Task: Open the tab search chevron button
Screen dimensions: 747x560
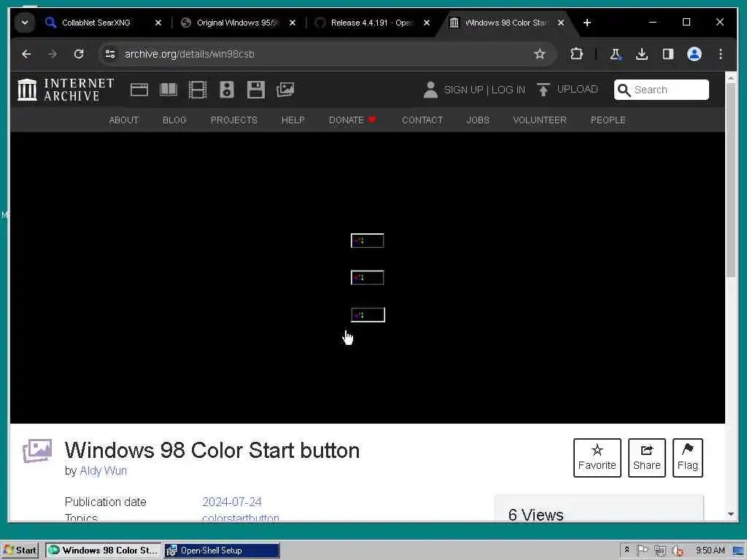Action: [24, 23]
